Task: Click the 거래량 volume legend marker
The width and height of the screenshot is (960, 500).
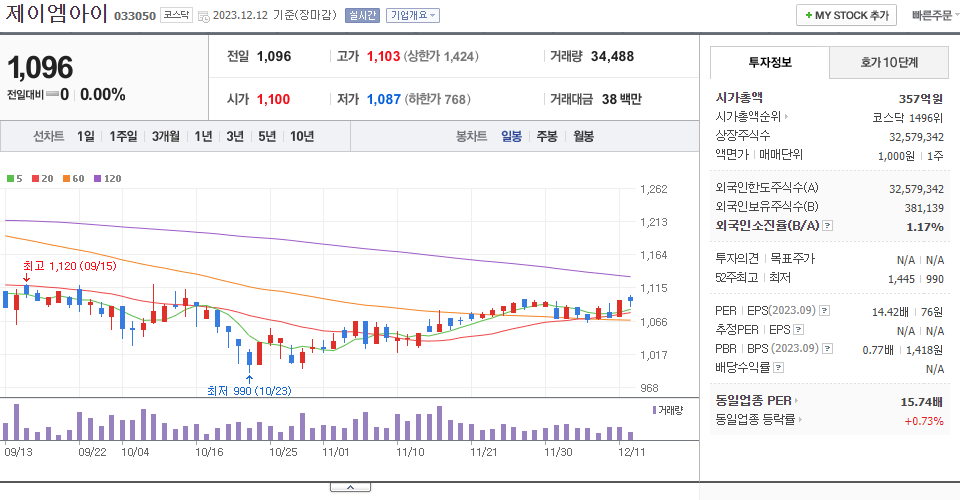Action: click(x=667, y=410)
